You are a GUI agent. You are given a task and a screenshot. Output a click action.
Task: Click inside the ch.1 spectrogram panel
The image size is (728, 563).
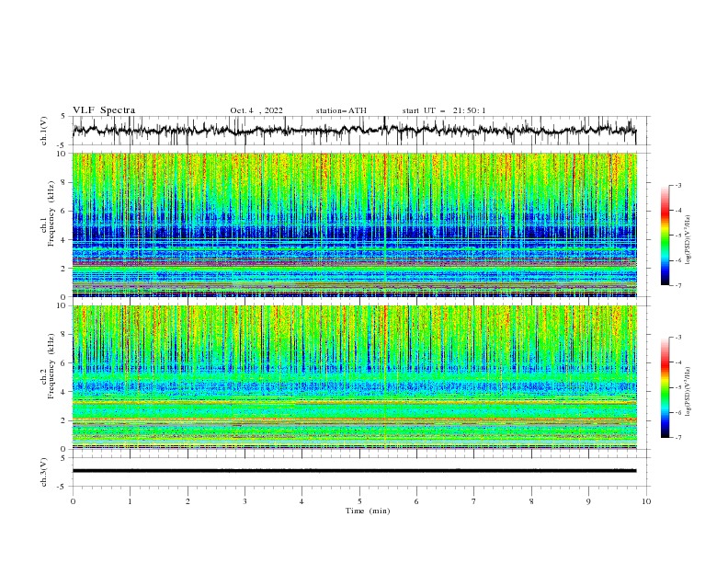354,224
